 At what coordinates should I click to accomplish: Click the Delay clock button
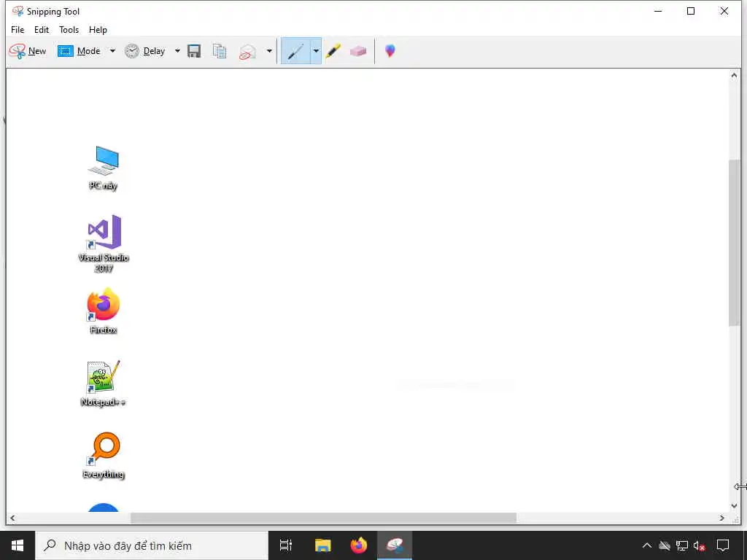point(145,51)
